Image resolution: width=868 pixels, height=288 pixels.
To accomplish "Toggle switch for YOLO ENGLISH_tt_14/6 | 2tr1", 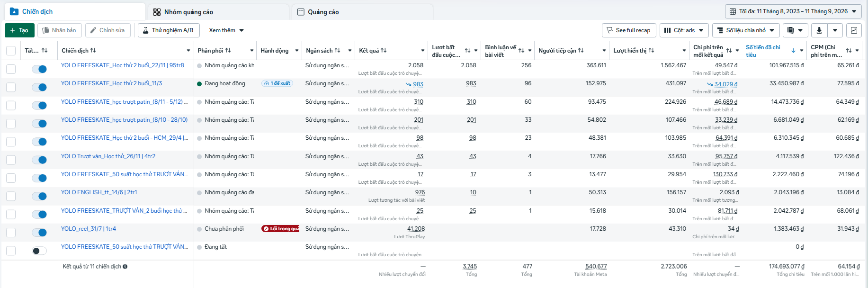I will point(39,196).
